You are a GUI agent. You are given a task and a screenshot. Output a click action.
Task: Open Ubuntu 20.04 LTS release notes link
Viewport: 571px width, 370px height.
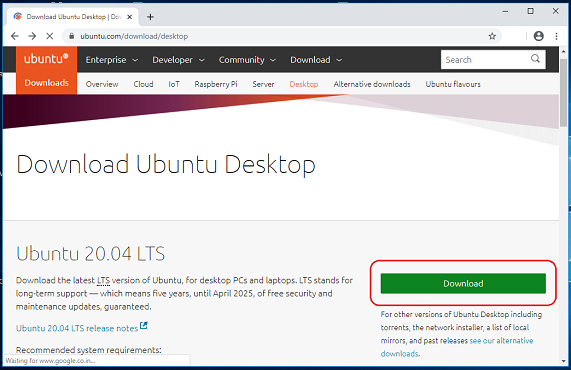coord(77,328)
